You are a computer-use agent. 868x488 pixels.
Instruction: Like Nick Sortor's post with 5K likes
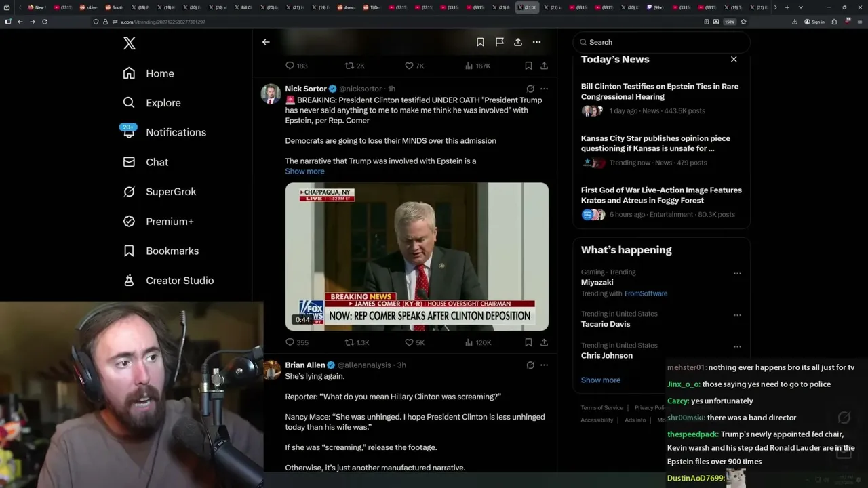[x=414, y=343]
